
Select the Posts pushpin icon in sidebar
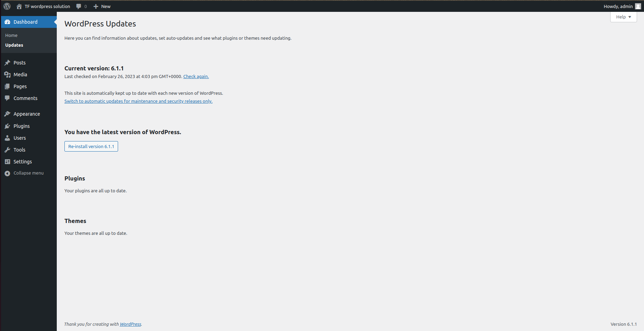[8, 62]
